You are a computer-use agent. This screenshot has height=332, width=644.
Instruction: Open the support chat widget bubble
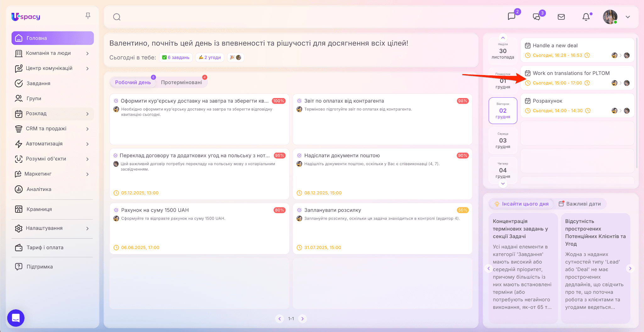[x=16, y=318]
